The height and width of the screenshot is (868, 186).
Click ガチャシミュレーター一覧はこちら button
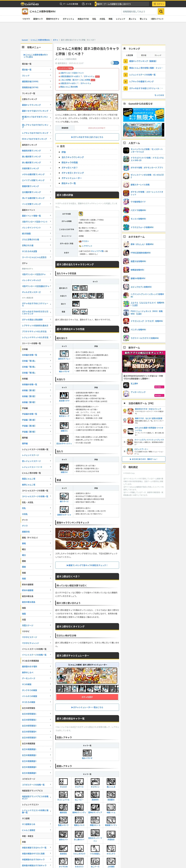[87, 707]
